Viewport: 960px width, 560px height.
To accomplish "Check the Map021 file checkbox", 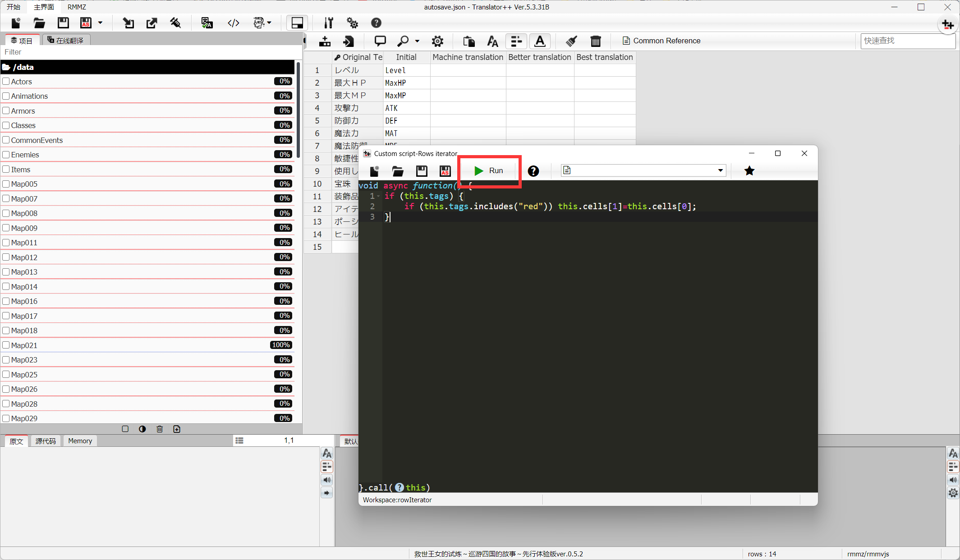I will [x=6, y=345].
